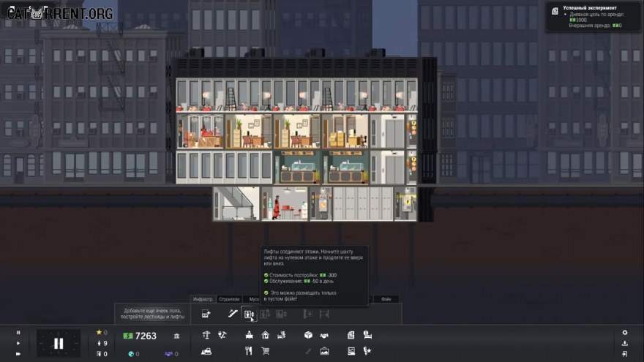Click the money balance 7263
The height and width of the screenshot is (362, 644).
coord(140,336)
